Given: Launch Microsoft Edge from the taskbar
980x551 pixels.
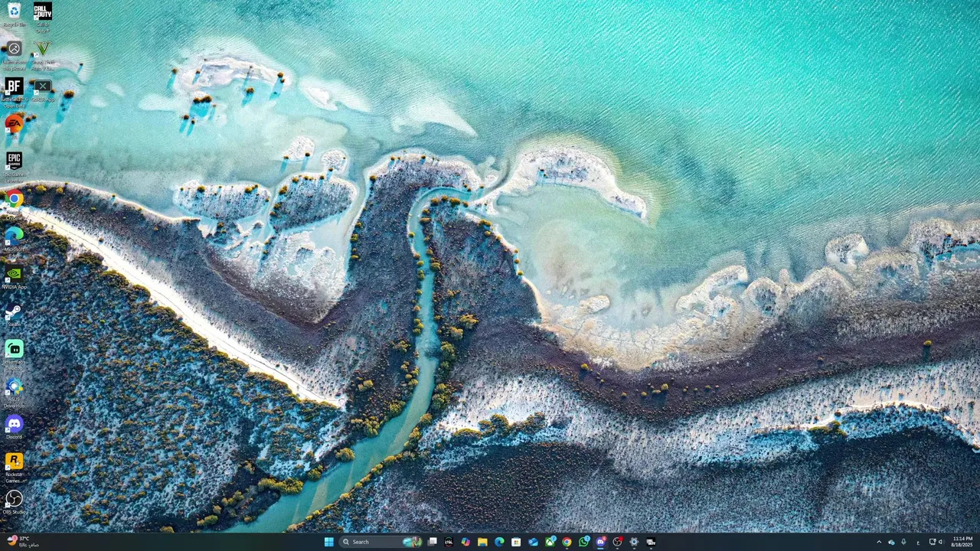Looking at the screenshot, I should [499, 542].
